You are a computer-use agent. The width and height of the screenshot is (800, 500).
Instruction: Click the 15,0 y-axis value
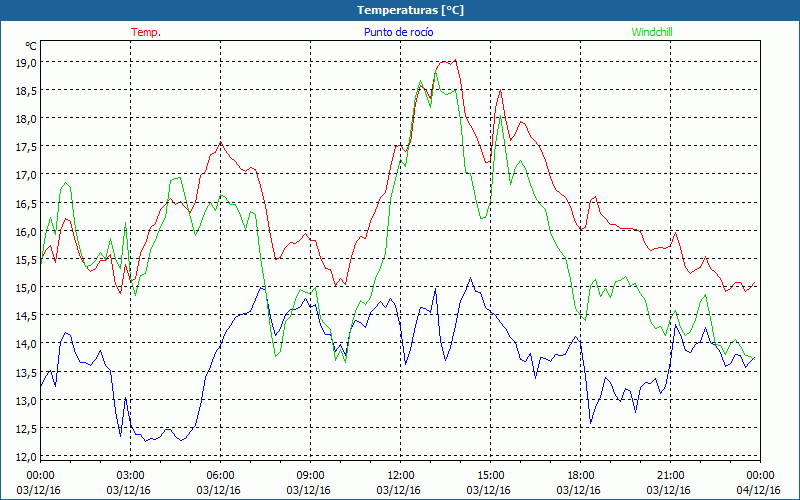click(27, 288)
